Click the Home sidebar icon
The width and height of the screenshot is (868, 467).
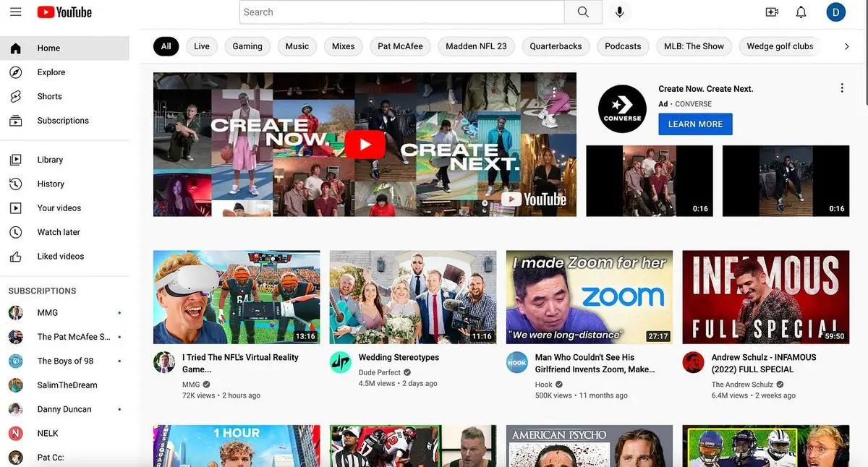tap(15, 48)
